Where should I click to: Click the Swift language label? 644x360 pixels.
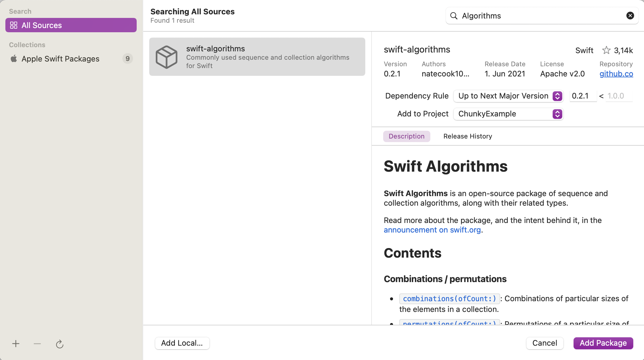(584, 50)
